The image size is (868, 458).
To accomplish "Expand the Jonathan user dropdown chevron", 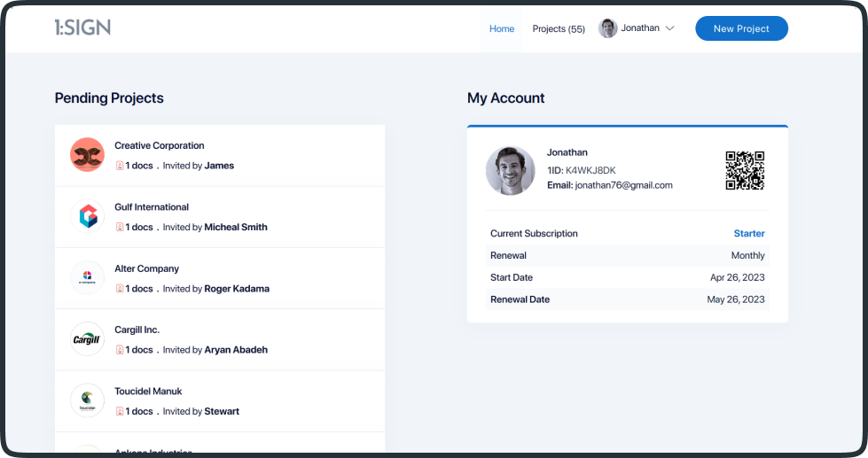I will pyautogui.click(x=670, y=28).
